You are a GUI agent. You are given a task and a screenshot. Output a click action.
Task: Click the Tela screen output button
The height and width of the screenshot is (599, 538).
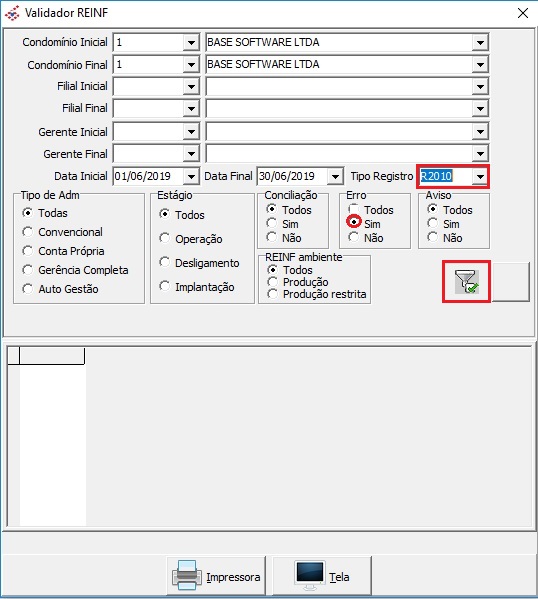[x=322, y=576]
